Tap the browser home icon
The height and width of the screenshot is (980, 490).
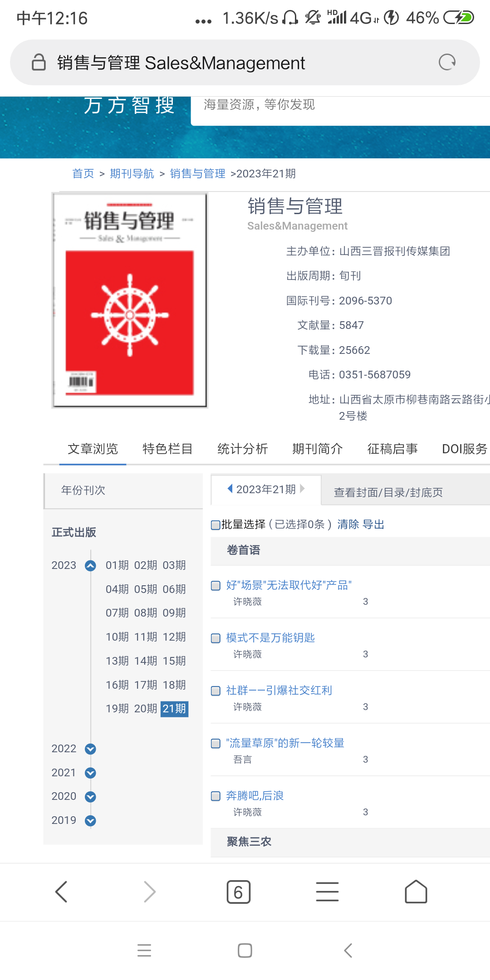click(416, 892)
